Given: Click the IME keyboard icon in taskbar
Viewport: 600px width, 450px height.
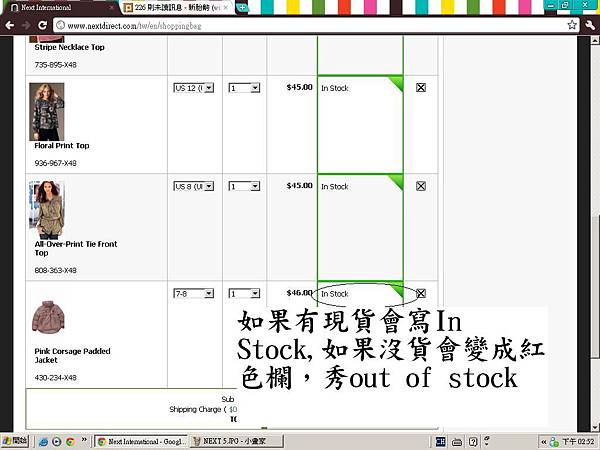Looking at the screenshot, I should 457,442.
